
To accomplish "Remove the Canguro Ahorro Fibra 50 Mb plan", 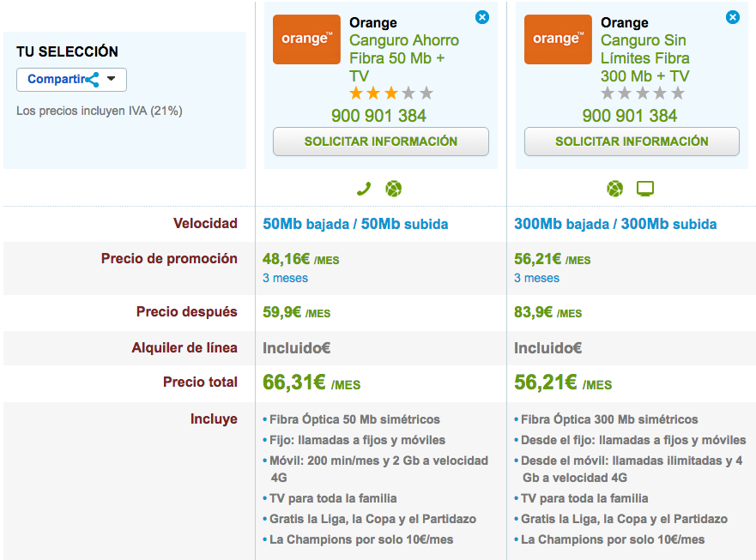I will pos(482,17).
